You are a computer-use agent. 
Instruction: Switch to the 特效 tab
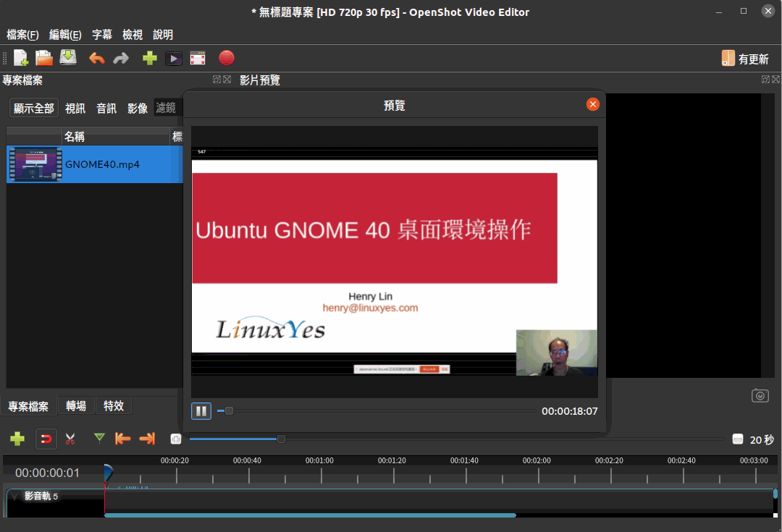coord(114,406)
